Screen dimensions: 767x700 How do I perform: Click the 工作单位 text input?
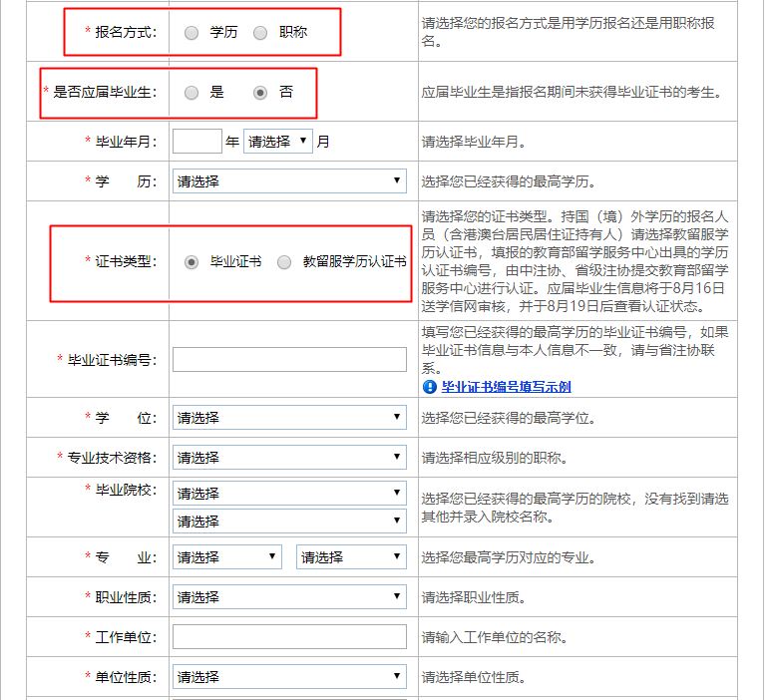(x=289, y=637)
